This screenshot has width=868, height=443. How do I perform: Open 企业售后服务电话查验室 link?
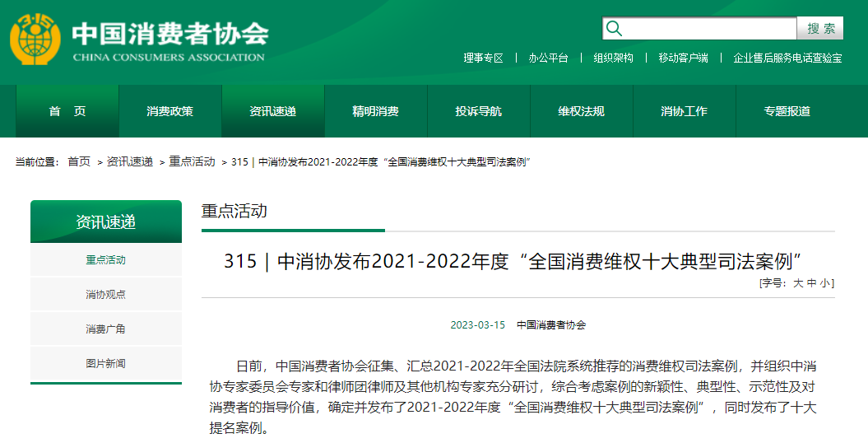point(787,58)
